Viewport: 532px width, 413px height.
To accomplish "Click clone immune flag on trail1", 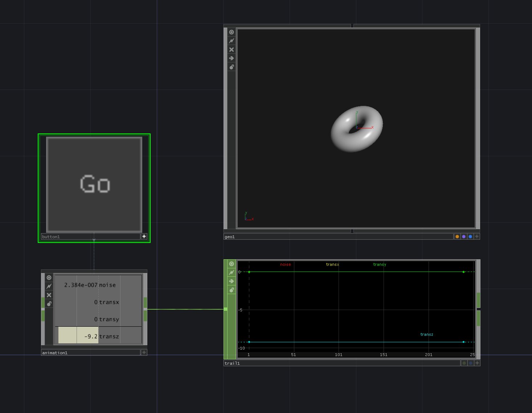I will (232, 273).
